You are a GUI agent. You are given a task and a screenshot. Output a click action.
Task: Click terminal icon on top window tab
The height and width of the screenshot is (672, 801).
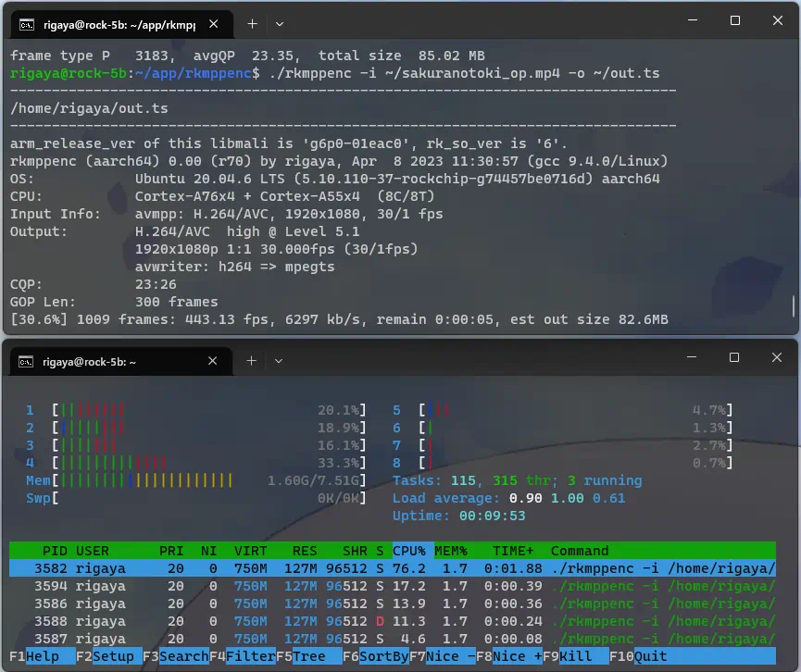click(27, 24)
